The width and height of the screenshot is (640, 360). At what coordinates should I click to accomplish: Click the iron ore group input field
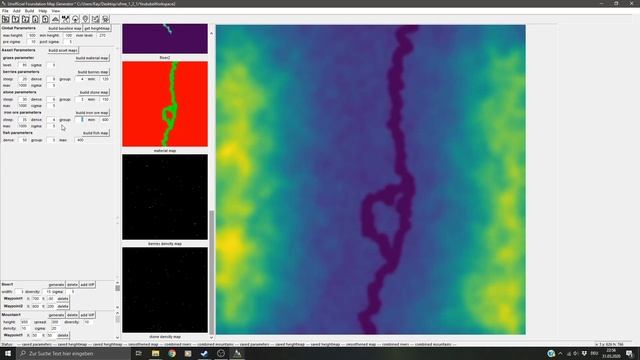tap(81, 120)
